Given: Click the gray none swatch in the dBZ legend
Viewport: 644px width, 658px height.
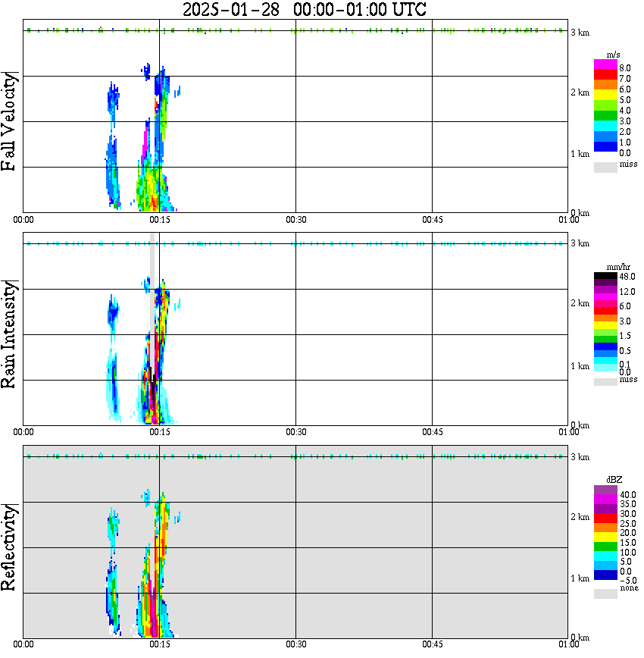Looking at the screenshot, I should click(605, 594).
